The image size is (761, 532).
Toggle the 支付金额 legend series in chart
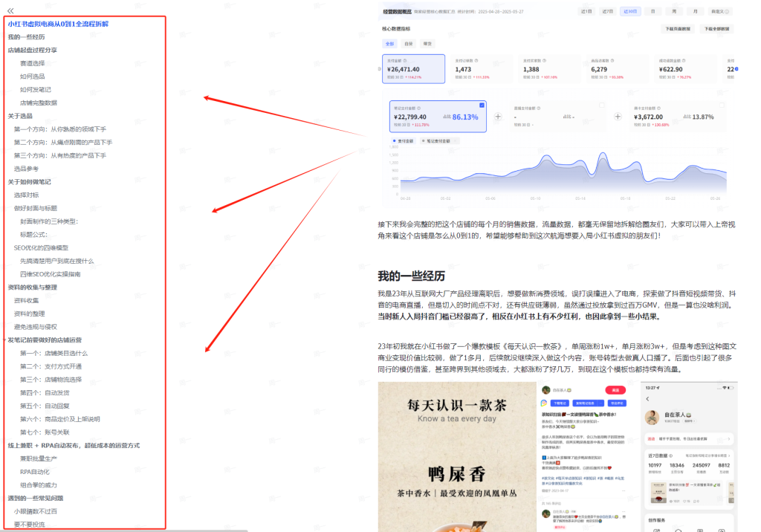(404, 140)
